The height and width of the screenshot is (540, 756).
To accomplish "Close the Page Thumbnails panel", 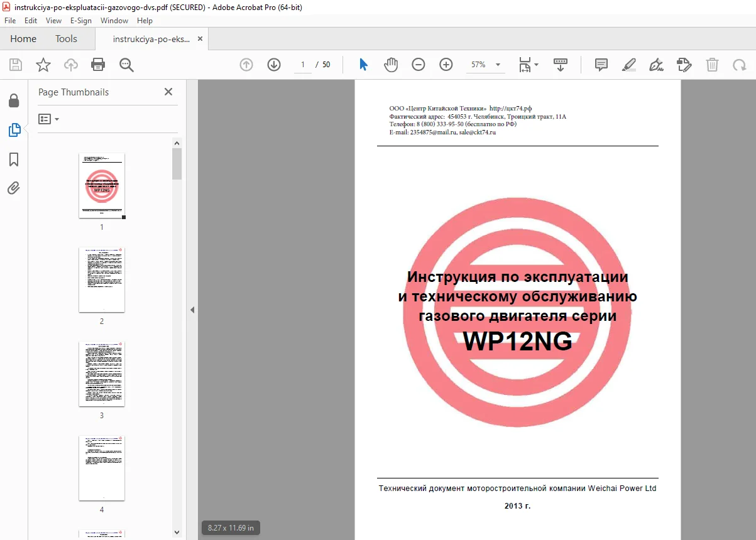I will point(168,92).
